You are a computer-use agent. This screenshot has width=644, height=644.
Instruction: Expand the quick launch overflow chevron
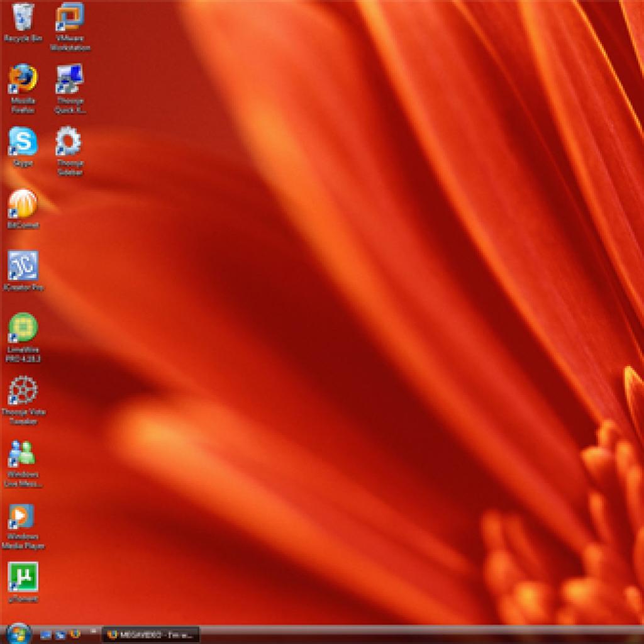pyautogui.click(x=94, y=631)
